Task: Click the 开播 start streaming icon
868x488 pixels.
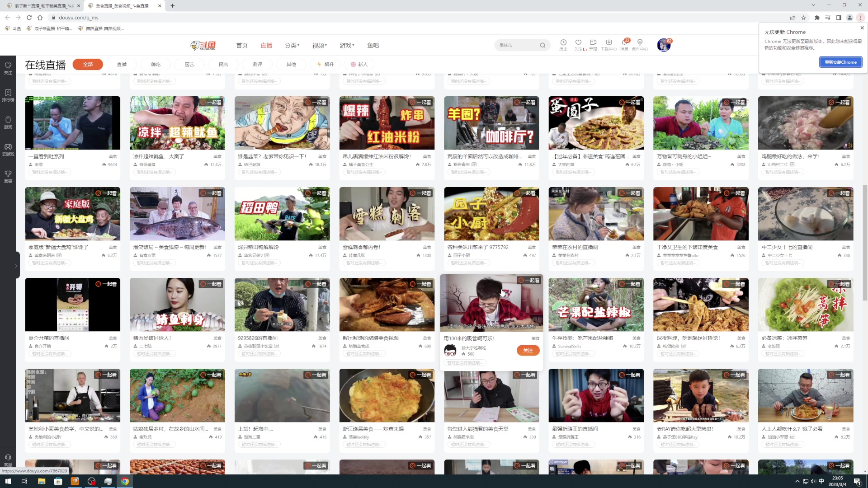Action: tap(593, 45)
